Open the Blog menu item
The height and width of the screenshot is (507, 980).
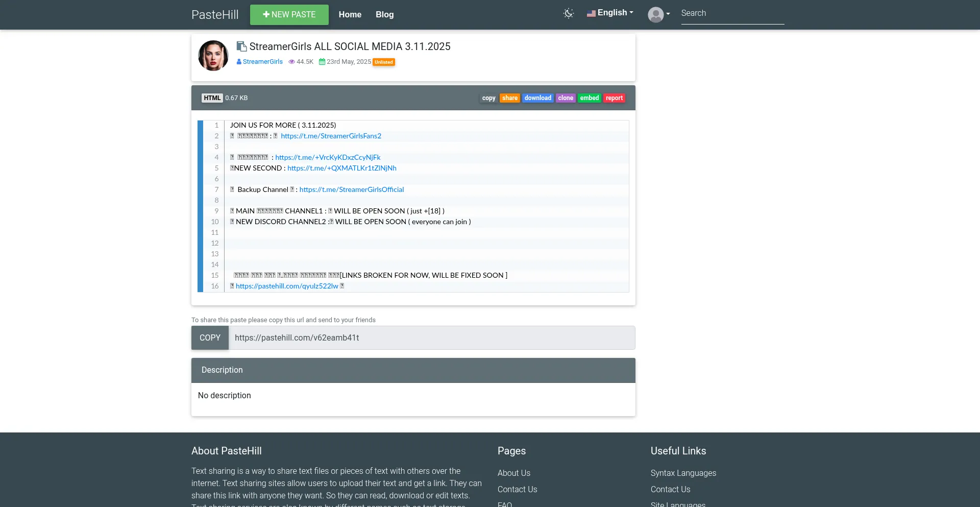(384, 15)
